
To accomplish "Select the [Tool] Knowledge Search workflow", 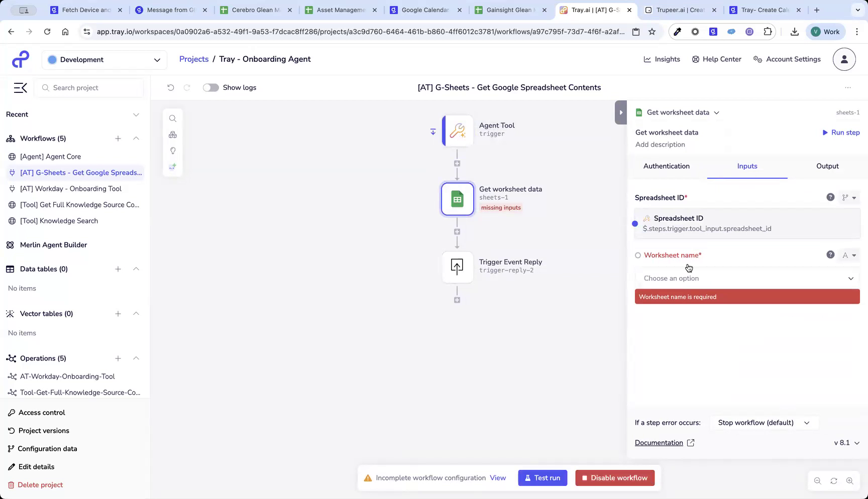I will pos(59,221).
